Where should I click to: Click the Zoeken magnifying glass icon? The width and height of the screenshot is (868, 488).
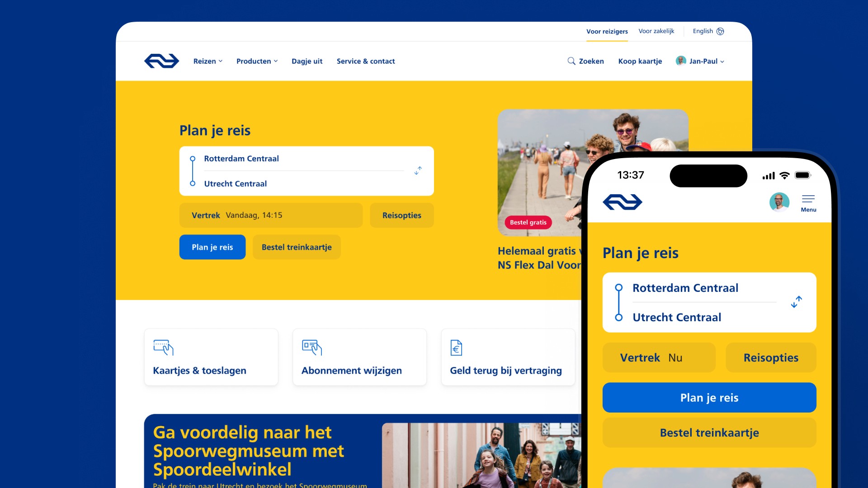coord(571,61)
